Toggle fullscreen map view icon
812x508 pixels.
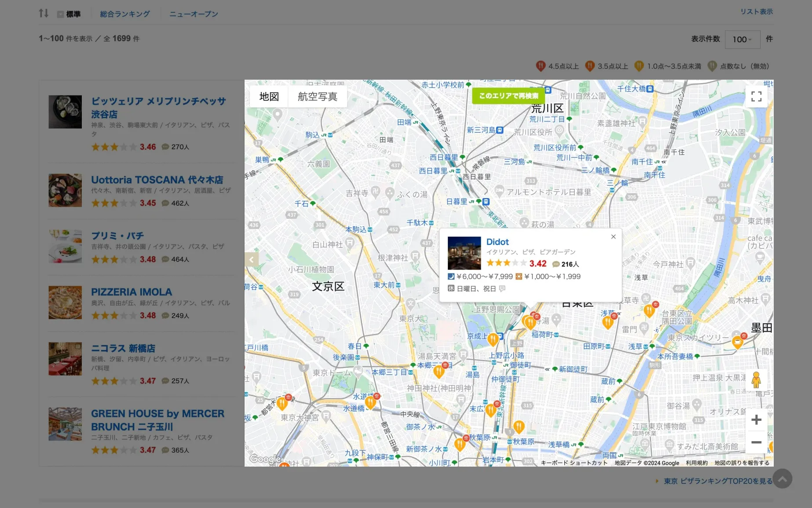pos(756,96)
